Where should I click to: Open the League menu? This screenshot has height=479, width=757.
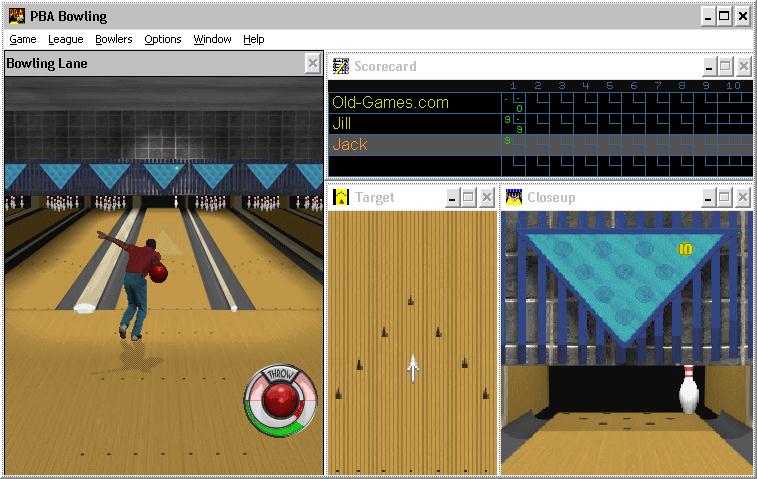point(66,39)
